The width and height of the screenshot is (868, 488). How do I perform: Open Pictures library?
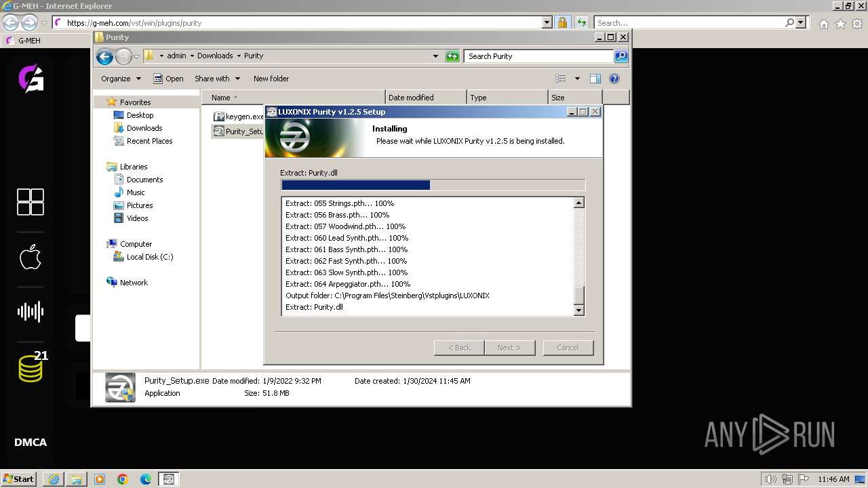tap(140, 205)
